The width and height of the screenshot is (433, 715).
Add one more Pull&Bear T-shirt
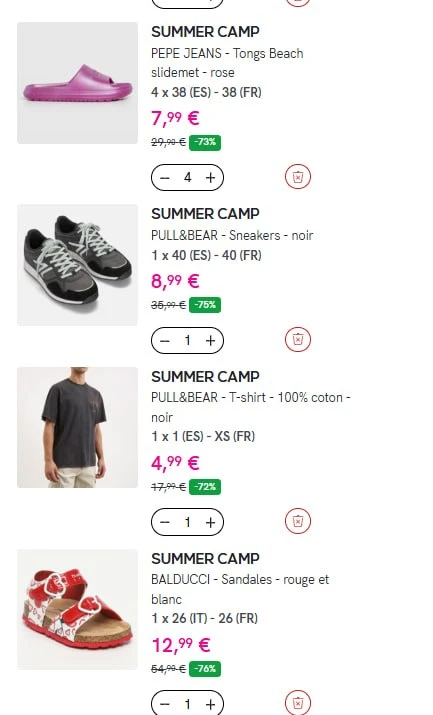[210, 522]
